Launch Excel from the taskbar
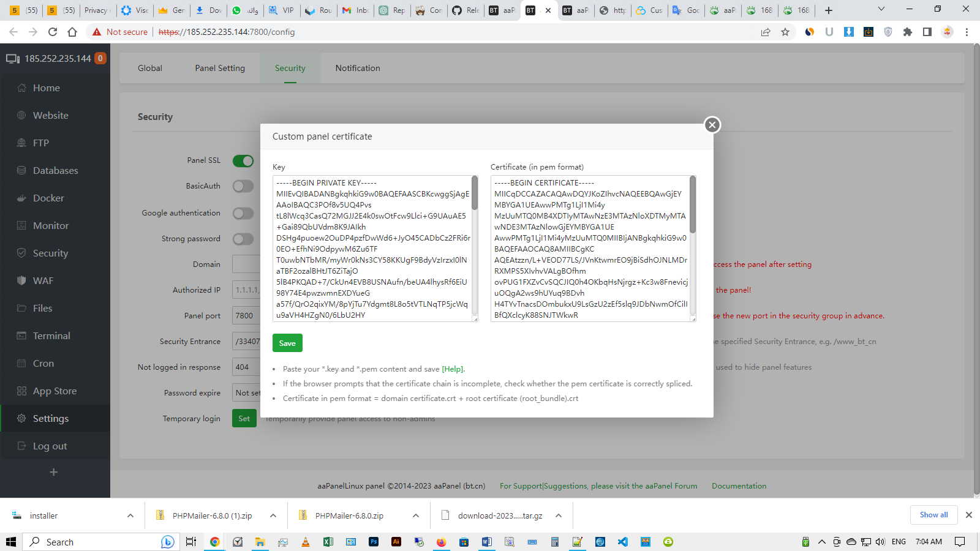 (328, 542)
